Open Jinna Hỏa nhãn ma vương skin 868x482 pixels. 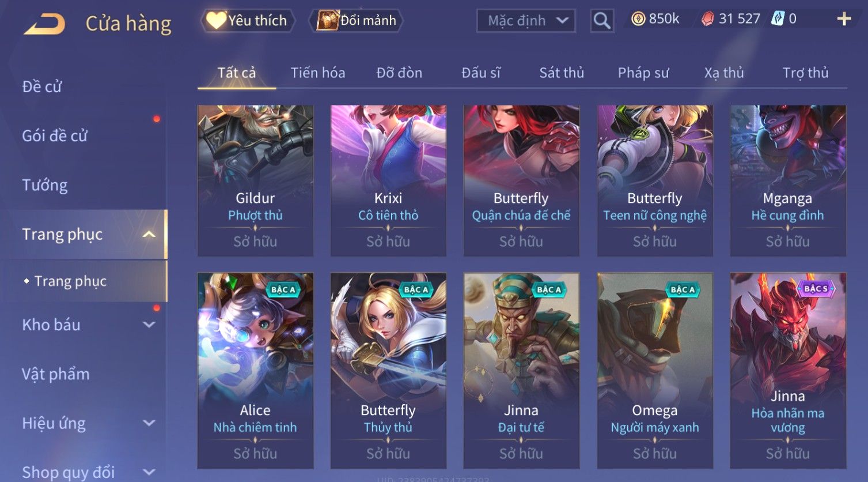(x=788, y=370)
